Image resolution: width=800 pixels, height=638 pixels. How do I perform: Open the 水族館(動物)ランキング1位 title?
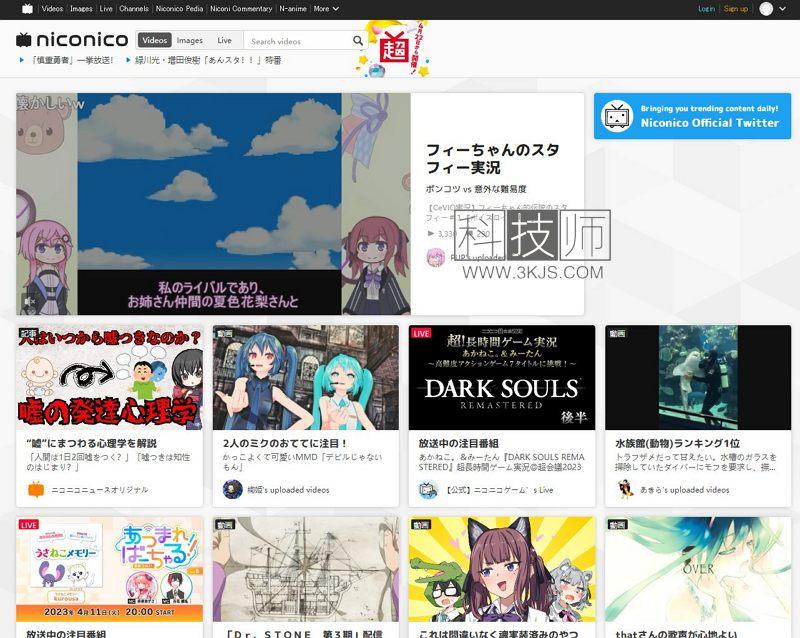pyautogui.click(x=678, y=443)
